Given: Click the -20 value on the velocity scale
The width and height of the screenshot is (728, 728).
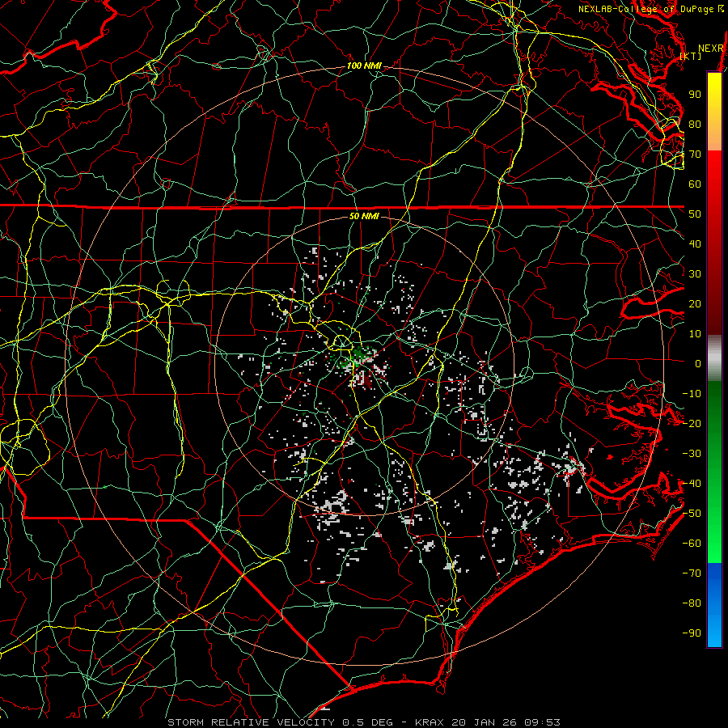Looking at the screenshot, I should point(692,424).
